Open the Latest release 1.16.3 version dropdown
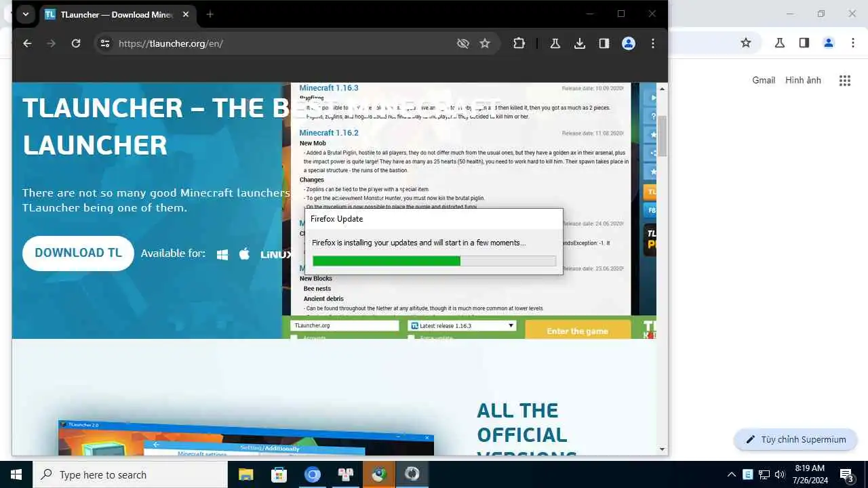 click(x=462, y=326)
